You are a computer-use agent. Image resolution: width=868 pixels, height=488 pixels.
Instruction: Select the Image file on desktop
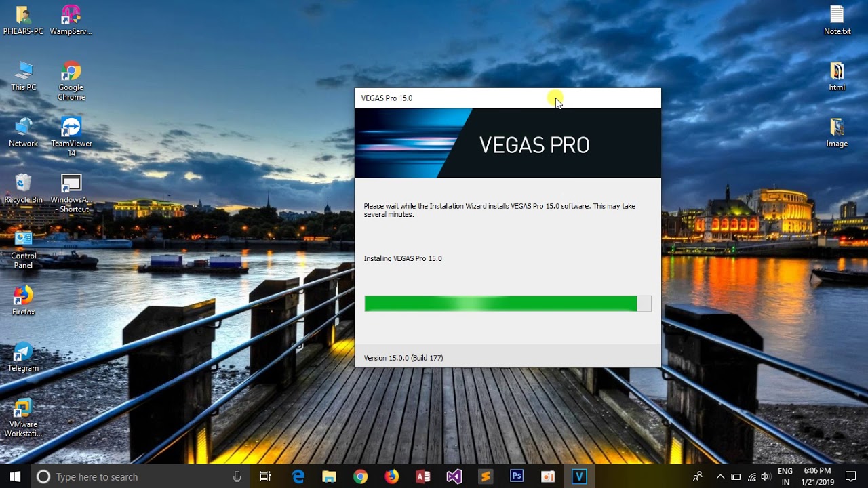(837, 132)
